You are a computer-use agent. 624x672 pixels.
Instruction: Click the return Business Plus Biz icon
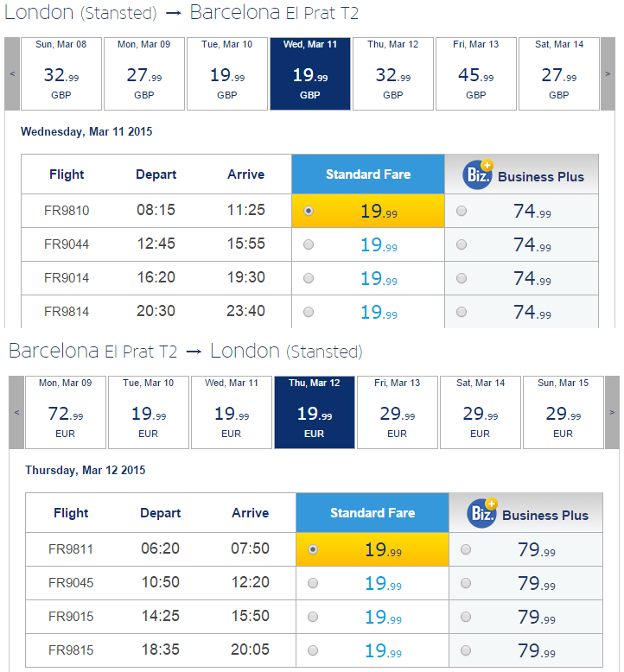point(482,513)
